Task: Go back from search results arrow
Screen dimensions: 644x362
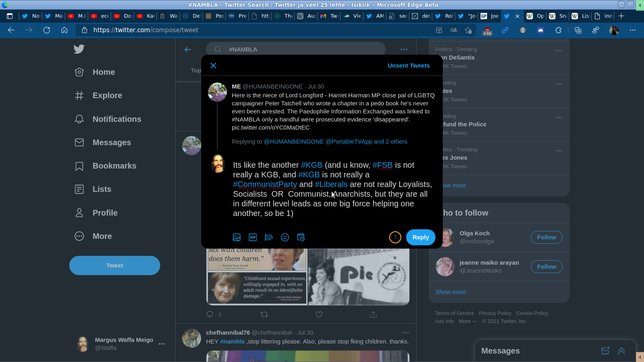Action: pos(188,49)
